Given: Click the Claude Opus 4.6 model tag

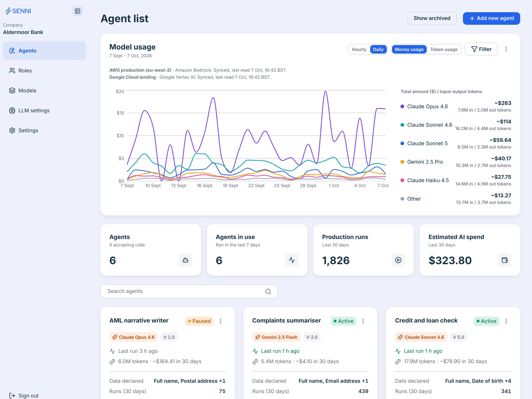Looking at the screenshot, I should 133,337.
